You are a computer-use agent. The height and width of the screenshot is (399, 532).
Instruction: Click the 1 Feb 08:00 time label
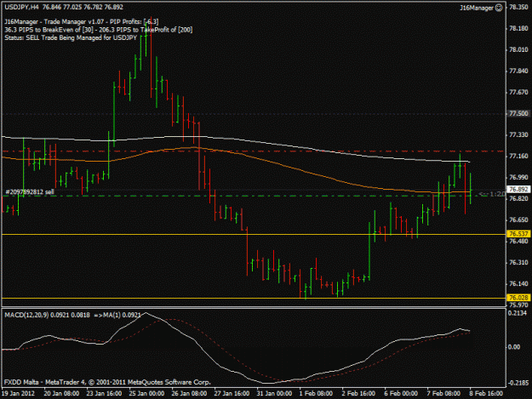tap(316, 393)
